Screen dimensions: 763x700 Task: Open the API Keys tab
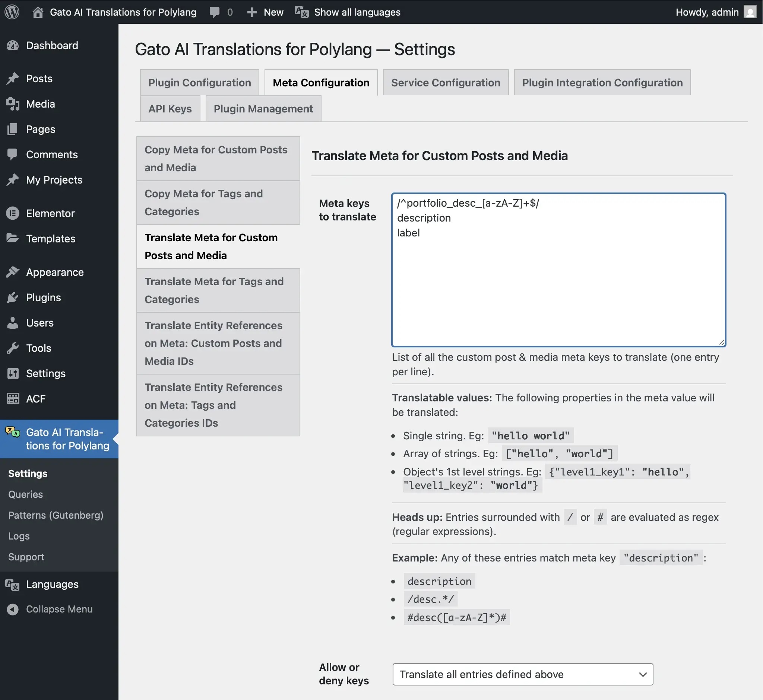point(170,109)
